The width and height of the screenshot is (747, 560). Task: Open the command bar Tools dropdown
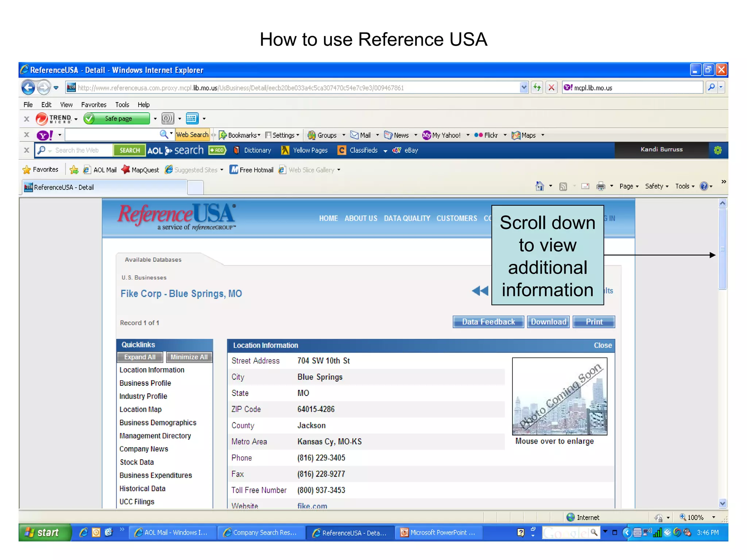[x=685, y=186]
